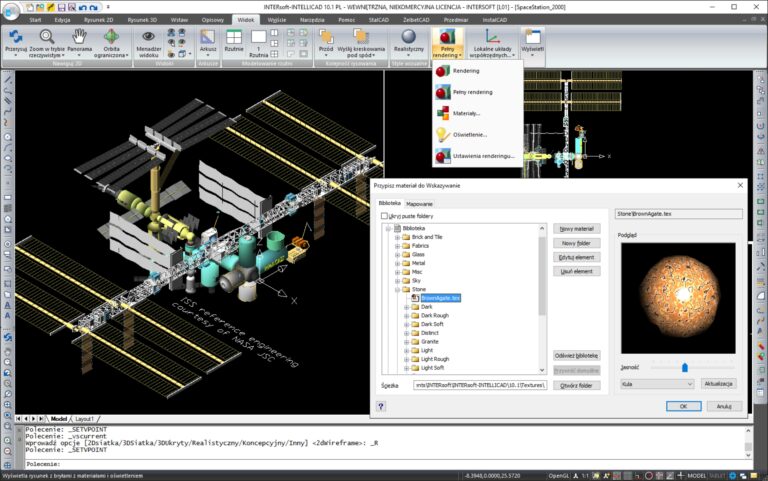The height and width of the screenshot is (481, 768).
Task: Open the Menadżer widoku eye icon
Action: point(148,38)
